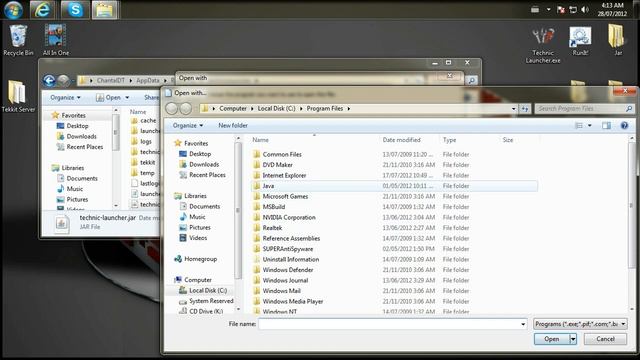Open the File name history dropdown
640x360 pixels.
(x=523, y=324)
